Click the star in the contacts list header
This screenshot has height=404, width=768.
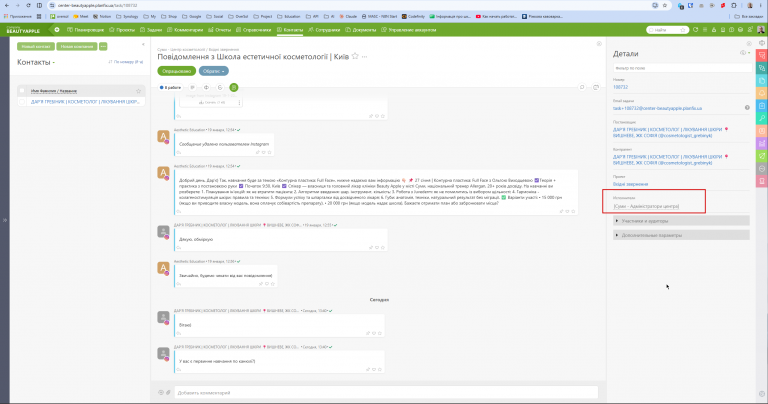[138, 91]
